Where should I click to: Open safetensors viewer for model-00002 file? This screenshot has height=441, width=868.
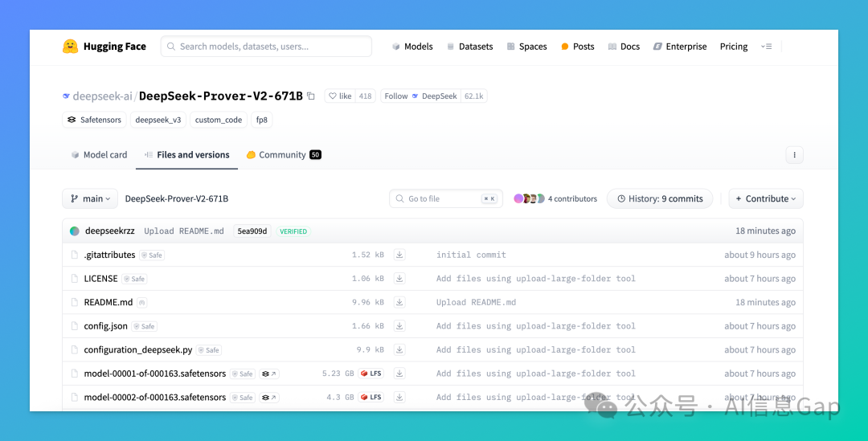tap(269, 398)
